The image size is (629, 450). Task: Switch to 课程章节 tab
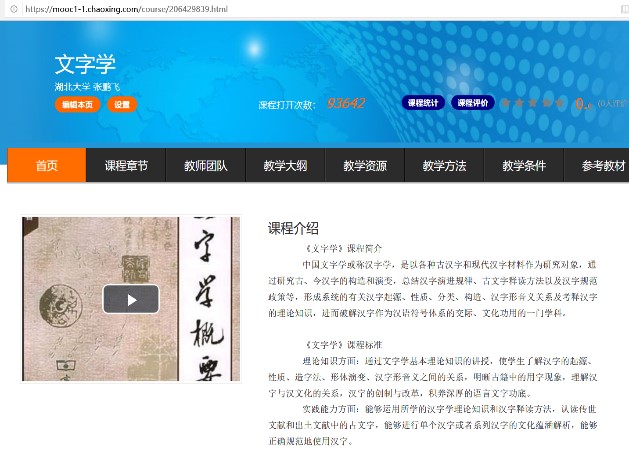point(126,166)
